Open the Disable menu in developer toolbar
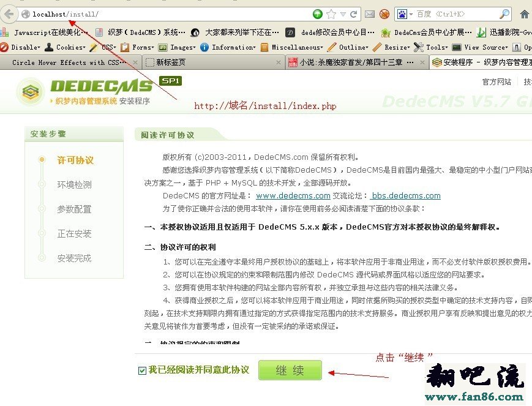 (x=20, y=47)
